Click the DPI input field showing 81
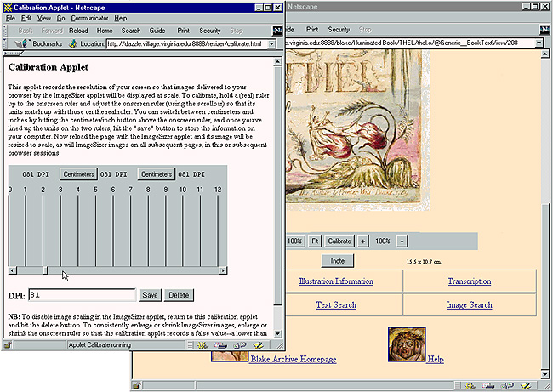The image size is (553, 392). click(83, 295)
